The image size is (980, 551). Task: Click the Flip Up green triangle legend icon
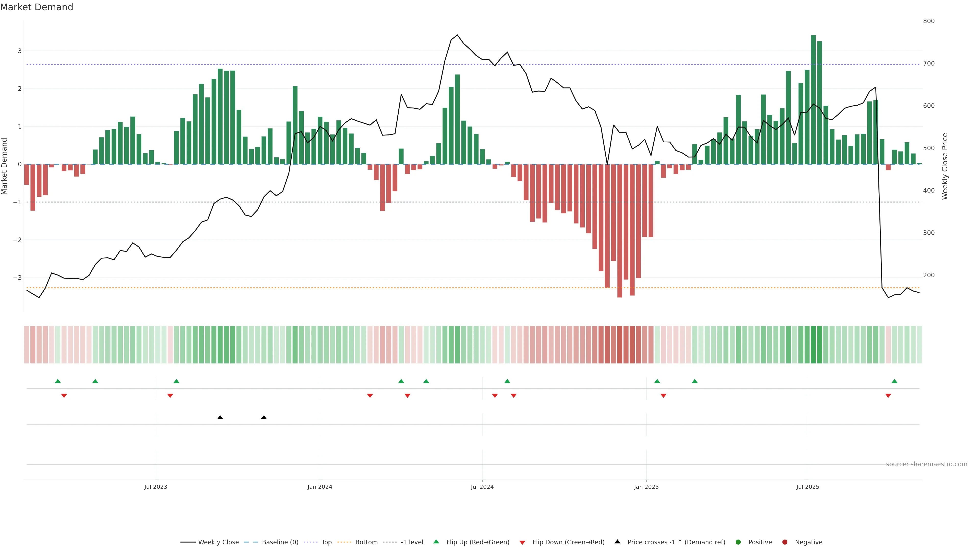pos(436,542)
